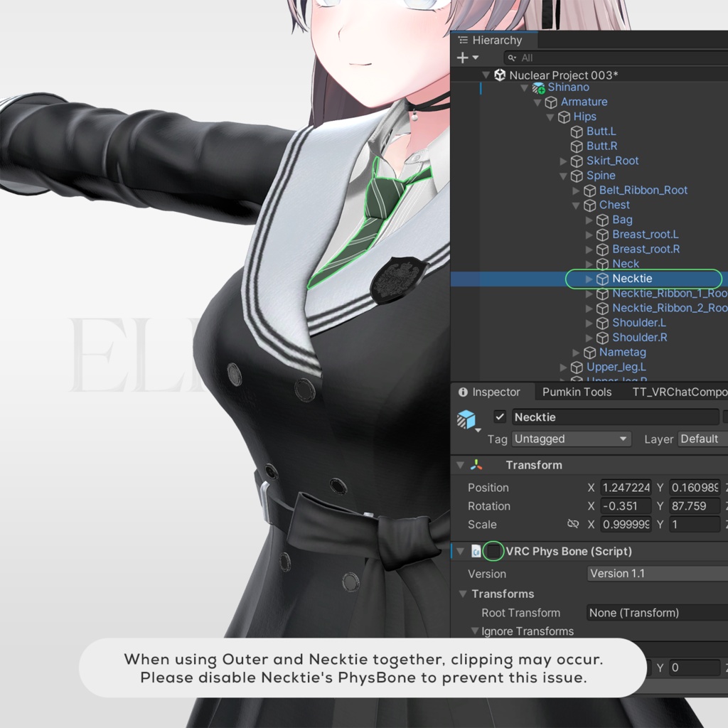Screen dimensions: 728x728
Task: Click the Necktie GameObject icon in Inspector
Action: (x=466, y=419)
